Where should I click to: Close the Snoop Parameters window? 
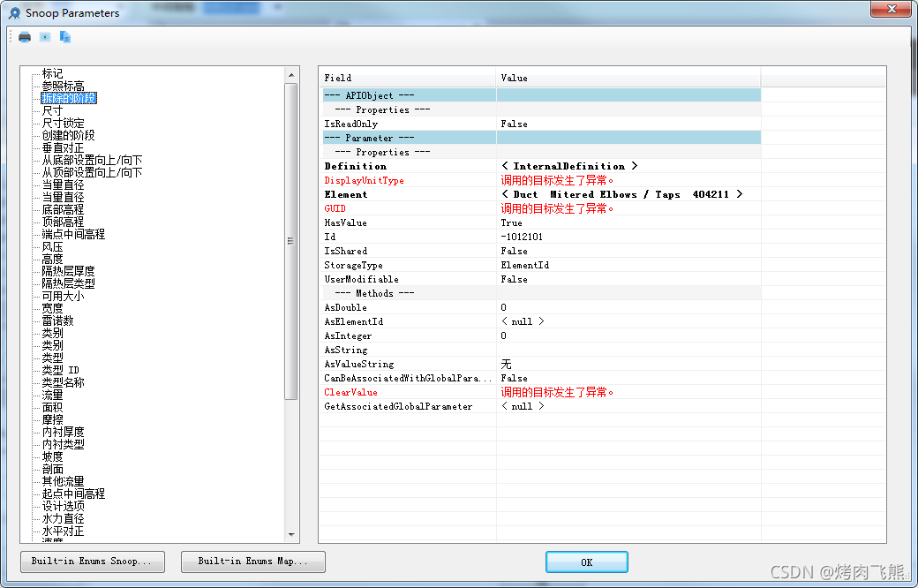891,9
